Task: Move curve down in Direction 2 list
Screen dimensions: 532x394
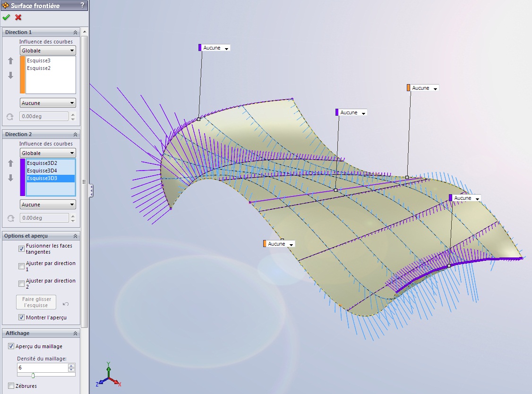Action: coord(10,178)
